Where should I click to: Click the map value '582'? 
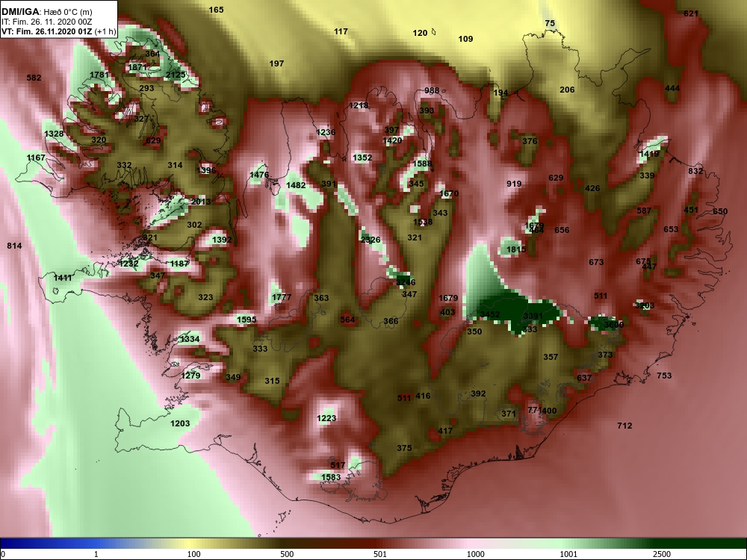click(34, 78)
